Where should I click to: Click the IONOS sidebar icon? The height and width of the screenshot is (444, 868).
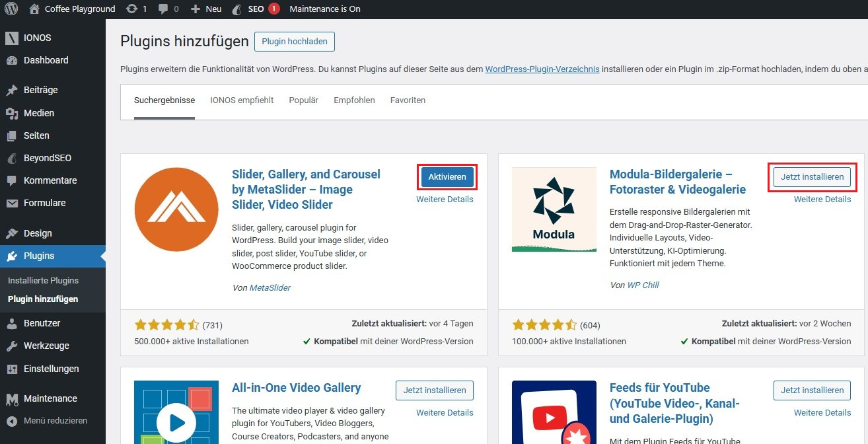(x=12, y=38)
